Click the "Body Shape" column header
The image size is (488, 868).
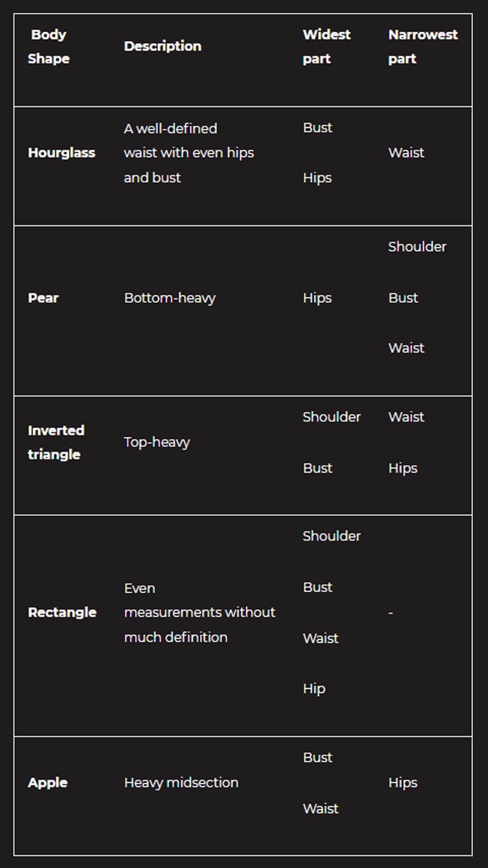point(48,47)
